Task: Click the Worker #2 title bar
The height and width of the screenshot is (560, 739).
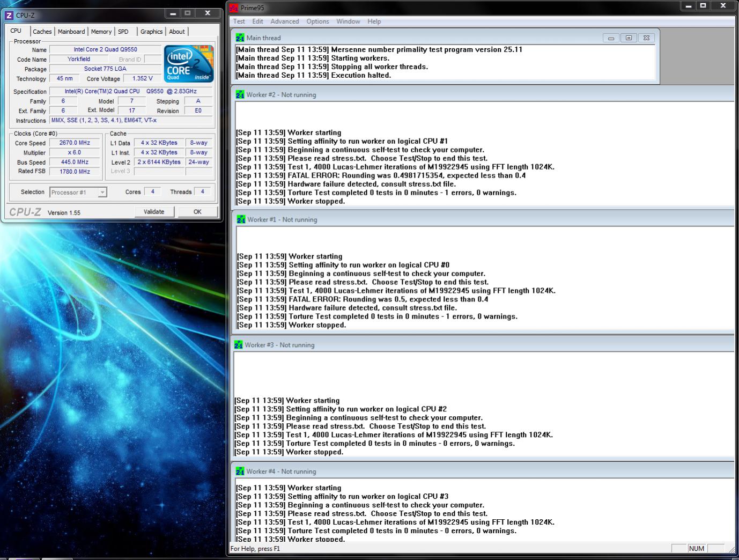Action: tap(483, 94)
